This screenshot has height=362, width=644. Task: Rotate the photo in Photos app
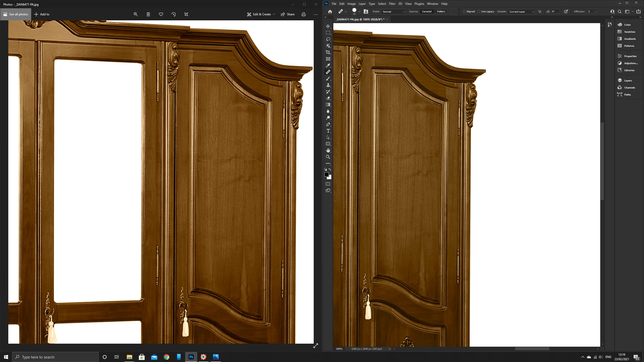tap(174, 14)
